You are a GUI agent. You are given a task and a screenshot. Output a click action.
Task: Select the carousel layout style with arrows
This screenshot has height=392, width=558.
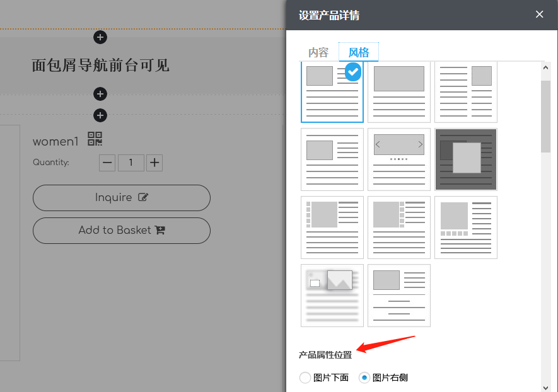[x=398, y=159]
